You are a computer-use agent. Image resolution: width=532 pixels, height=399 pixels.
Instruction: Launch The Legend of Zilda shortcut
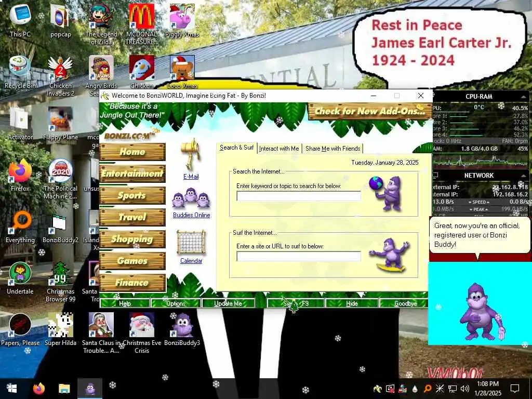[101, 24]
